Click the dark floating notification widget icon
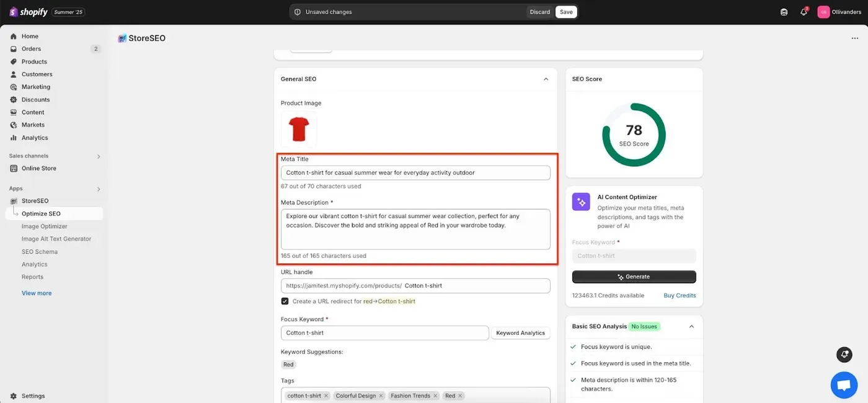This screenshot has height=403, width=868. click(844, 355)
